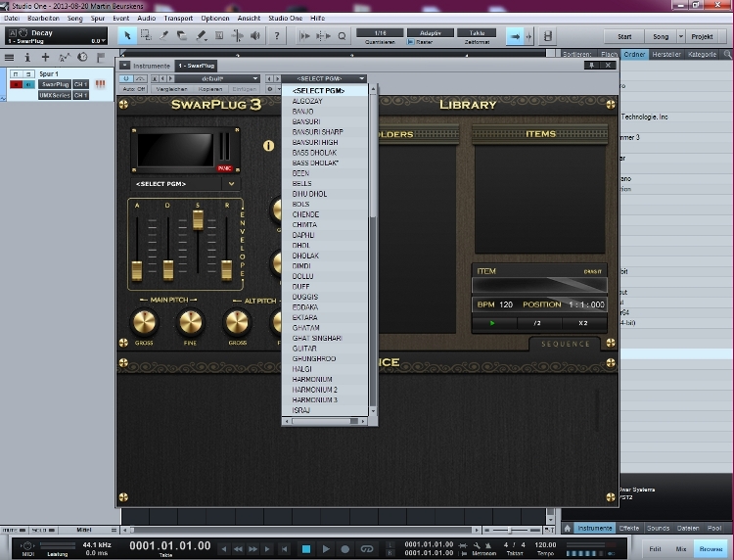This screenshot has width=734, height=560.
Task: Click the transport Record button
Action: pyautogui.click(x=345, y=549)
